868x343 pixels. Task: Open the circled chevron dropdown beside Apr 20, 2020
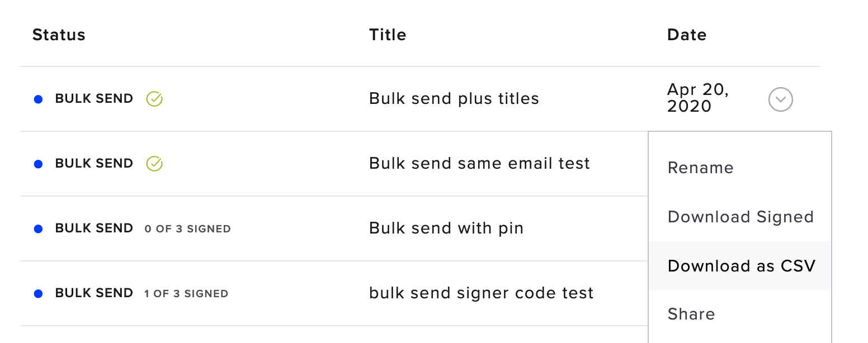[781, 99]
